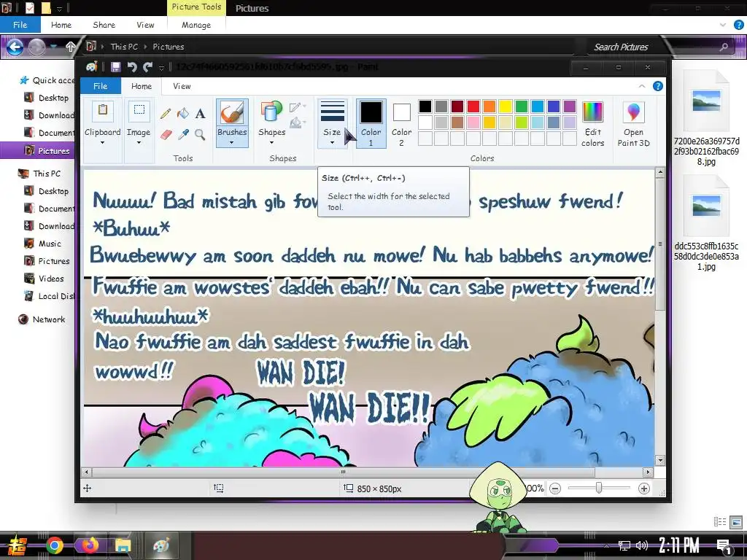
Task: Pick the black color swatch in palette
Action: tap(425, 106)
